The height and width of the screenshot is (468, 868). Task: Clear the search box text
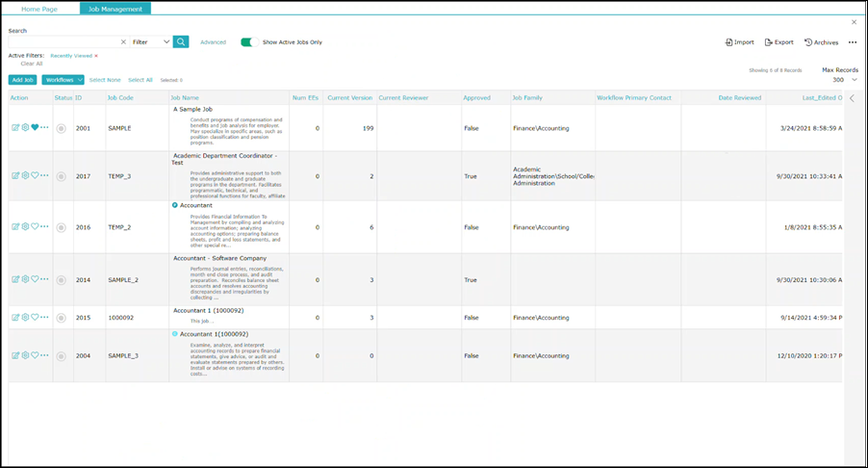pyautogui.click(x=123, y=42)
